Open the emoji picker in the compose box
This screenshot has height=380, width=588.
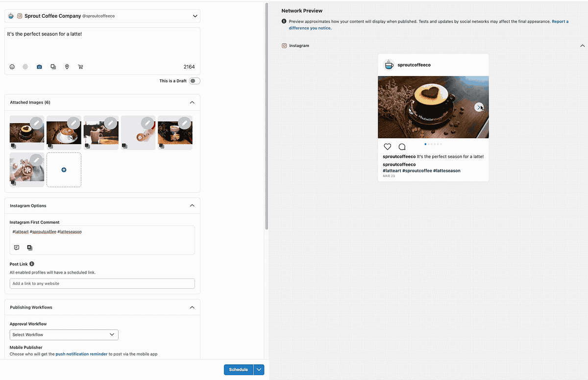12,67
